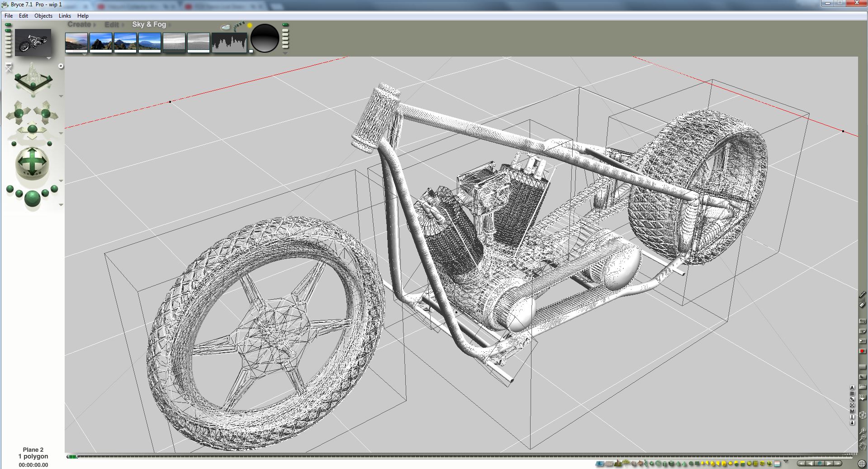Toggle the red plop render icon

coord(862,351)
